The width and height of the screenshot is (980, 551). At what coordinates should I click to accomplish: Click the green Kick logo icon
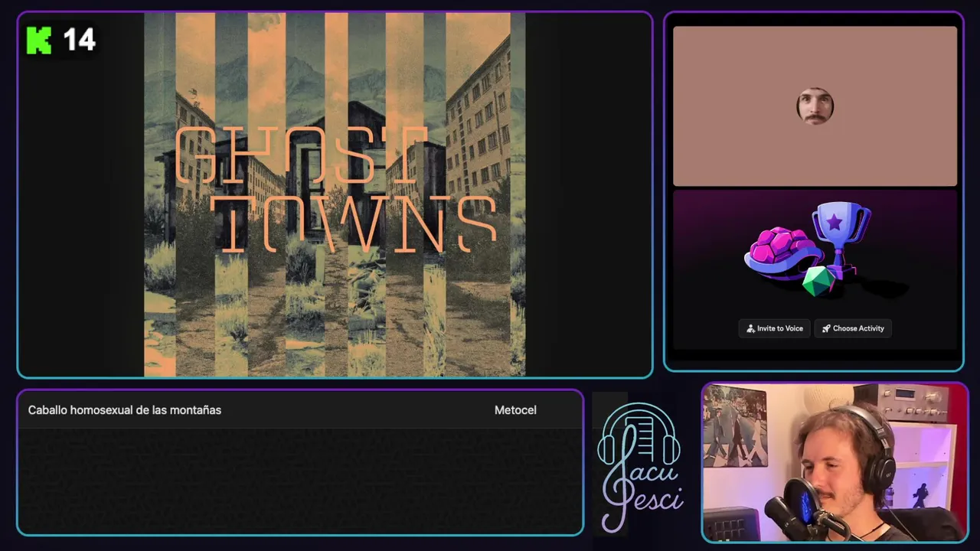(x=39, y=40)
